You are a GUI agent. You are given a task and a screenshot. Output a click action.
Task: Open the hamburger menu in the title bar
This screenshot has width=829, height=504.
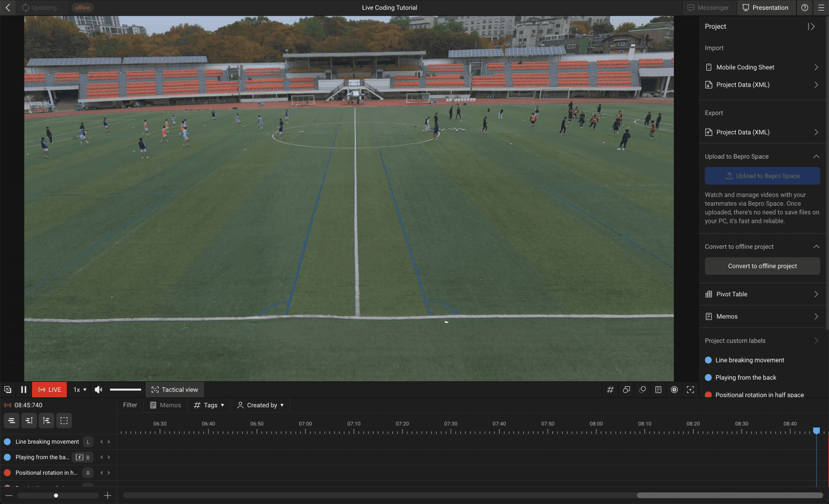click(821, 8)
